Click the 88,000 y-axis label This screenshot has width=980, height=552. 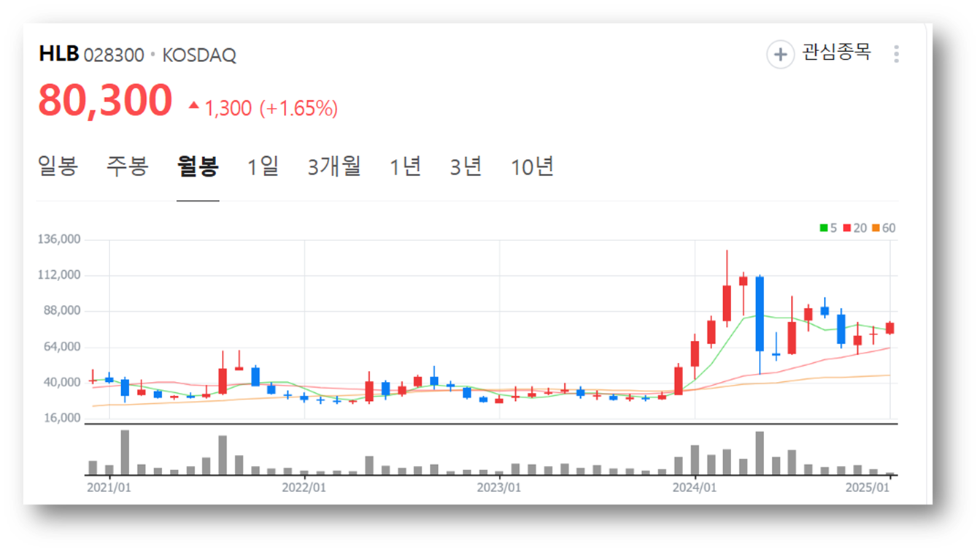click(x=61, y=311)
